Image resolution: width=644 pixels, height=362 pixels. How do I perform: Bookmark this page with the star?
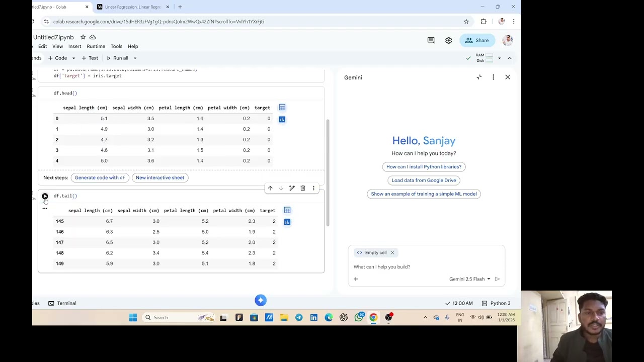click(466, 22)
